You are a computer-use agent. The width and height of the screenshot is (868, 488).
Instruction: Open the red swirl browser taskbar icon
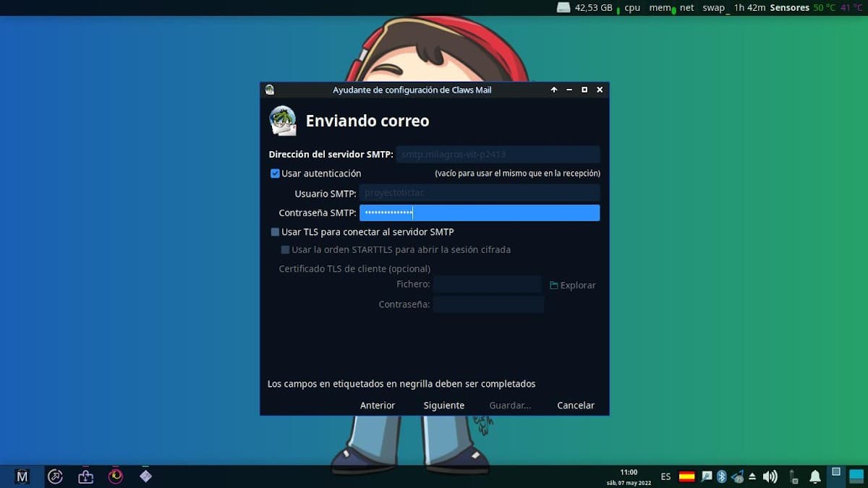(x=116, y=476)
